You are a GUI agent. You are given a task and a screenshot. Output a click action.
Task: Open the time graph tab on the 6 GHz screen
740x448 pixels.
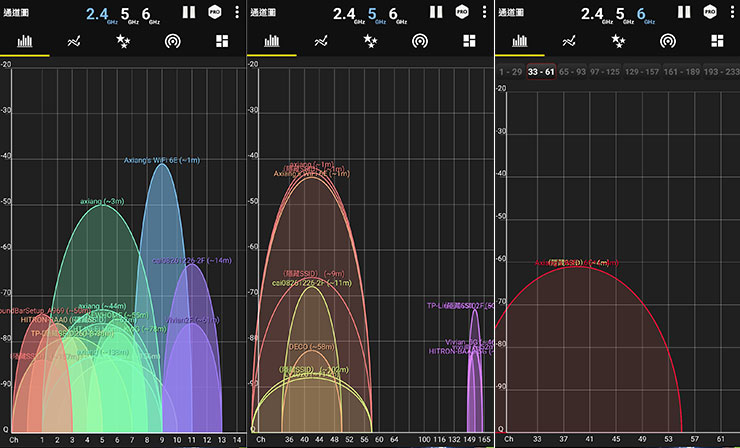point(568,41)
